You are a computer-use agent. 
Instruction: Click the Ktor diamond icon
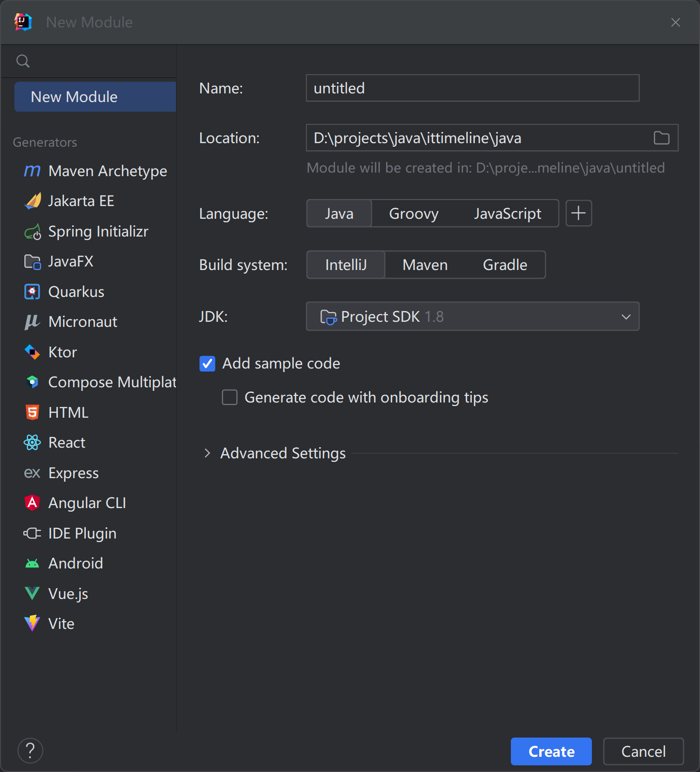pyautogui.click(x=32, y=352)
